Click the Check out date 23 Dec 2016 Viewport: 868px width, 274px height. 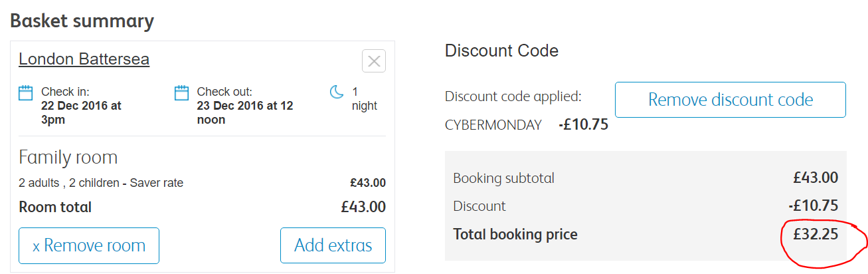(x=245, y=112)
